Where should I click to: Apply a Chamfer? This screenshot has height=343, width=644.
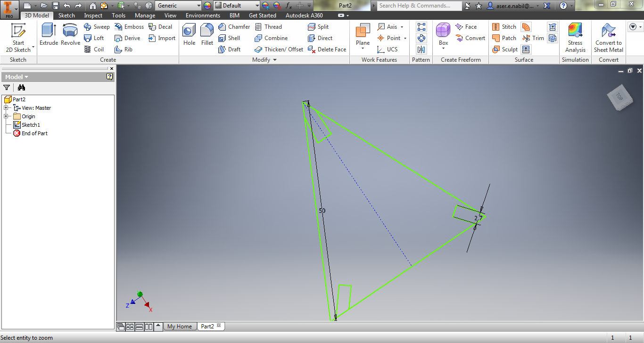click(234, 27)
